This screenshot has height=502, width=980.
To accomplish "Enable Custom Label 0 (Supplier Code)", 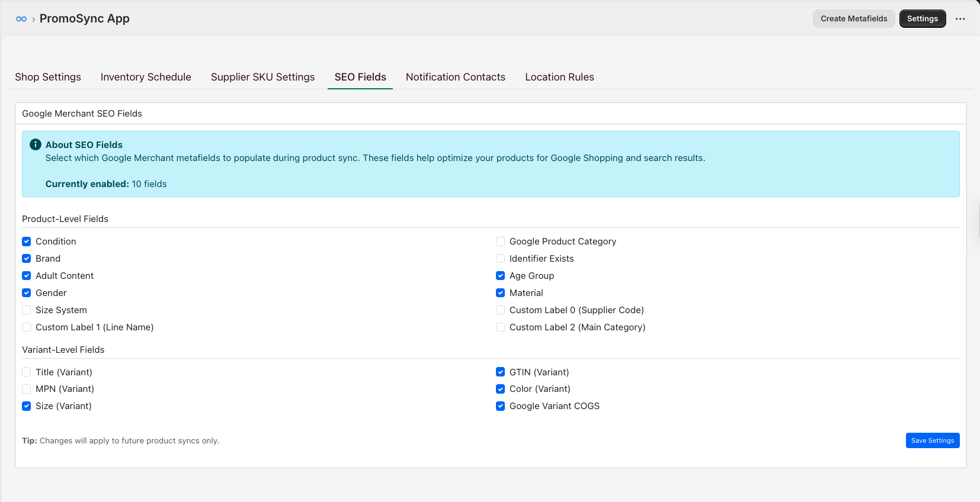I will pyautogui.click(x=501, y=310).
